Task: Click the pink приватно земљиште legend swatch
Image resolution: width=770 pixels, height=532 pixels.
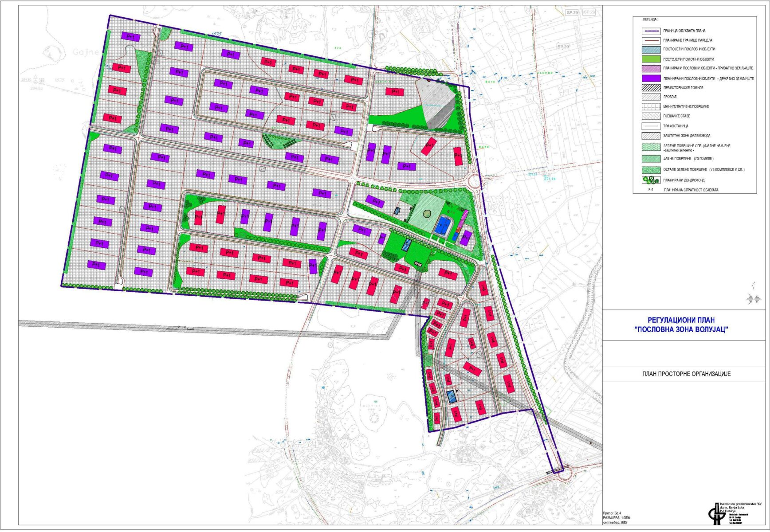Action: point(651,69)
